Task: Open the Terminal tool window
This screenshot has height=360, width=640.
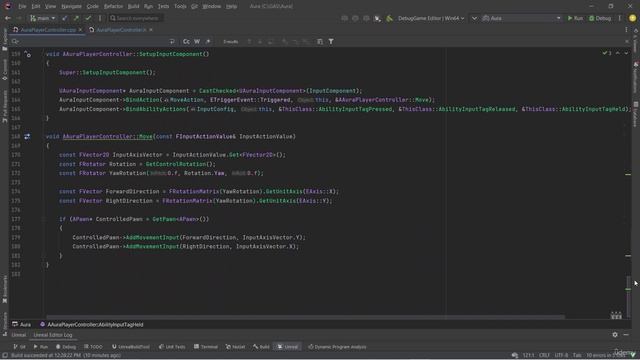Action: tap(206, 347)
